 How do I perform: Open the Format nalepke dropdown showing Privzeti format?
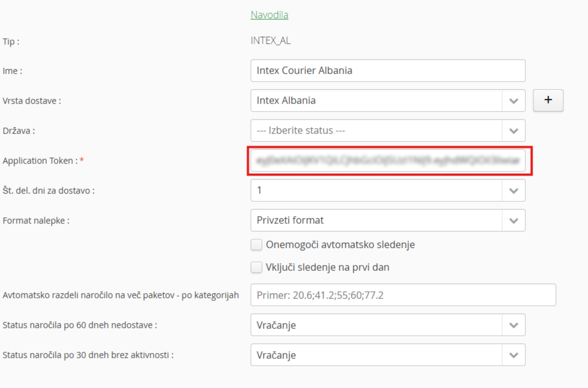point(388,220)
